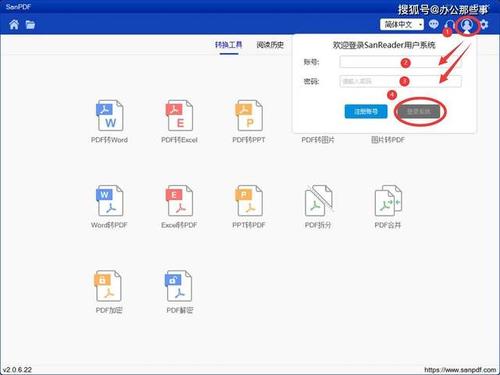
Task: Open the PDF转PPT conversion tool
Action: click(249, 121)
